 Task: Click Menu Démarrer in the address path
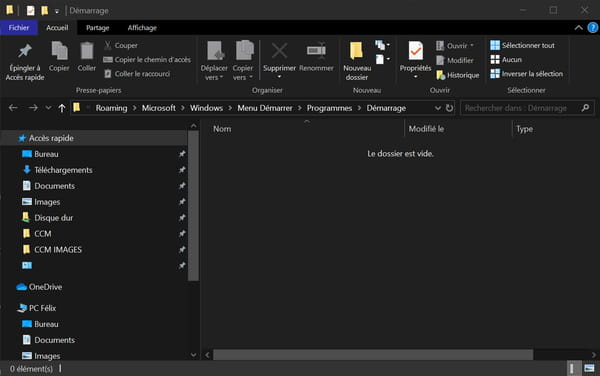265,108
